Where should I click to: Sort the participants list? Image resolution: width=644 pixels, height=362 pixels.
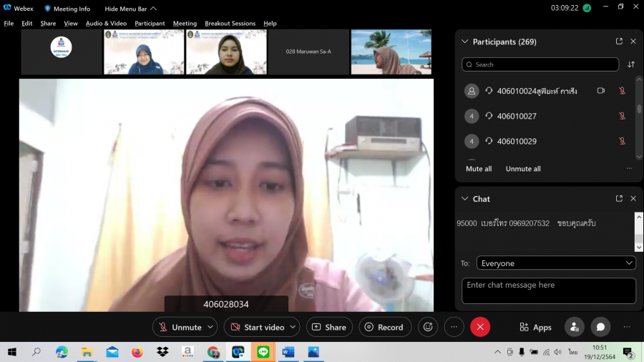point(631,64)
